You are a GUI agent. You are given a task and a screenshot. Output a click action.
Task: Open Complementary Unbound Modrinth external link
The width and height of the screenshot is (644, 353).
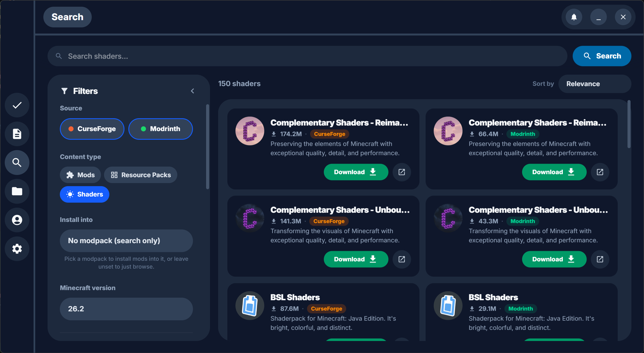coord(600,259)
